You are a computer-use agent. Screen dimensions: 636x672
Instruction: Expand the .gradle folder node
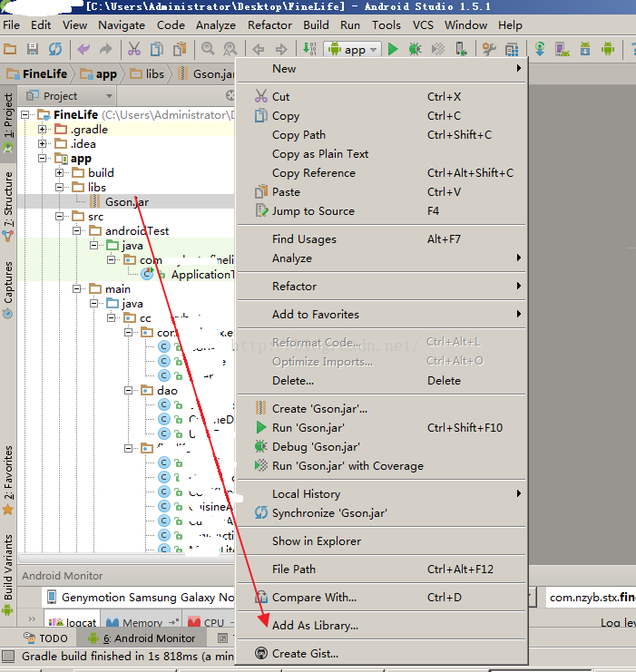pyautogui.click(x=43, y=130)
